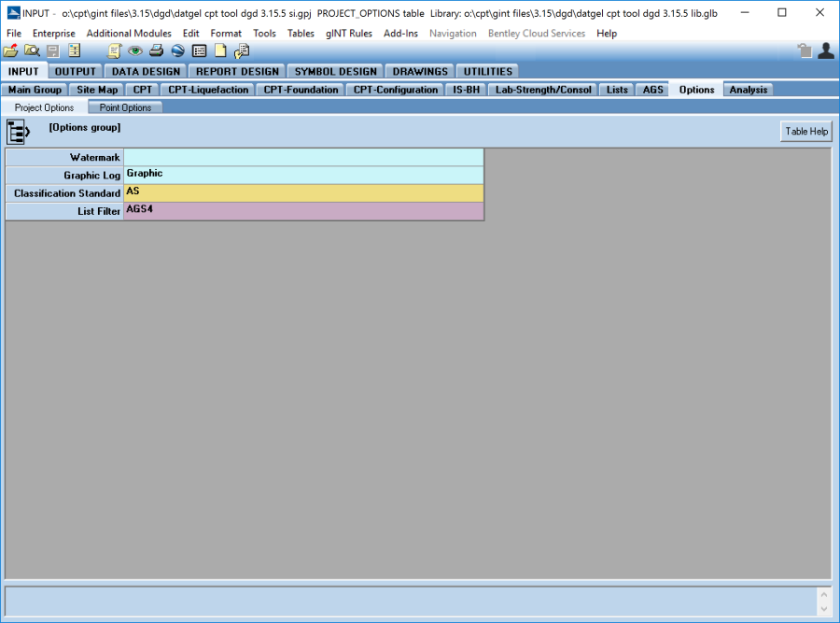Click the blank yellow page icon
The width and height of the screenshot is (840, 623).
click(220, 51)
